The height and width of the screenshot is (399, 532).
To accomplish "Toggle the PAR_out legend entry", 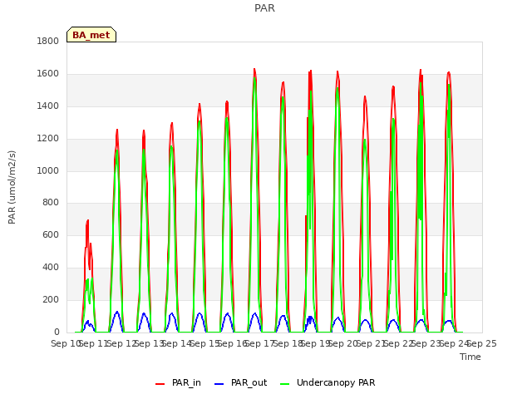I will point(241,382).
